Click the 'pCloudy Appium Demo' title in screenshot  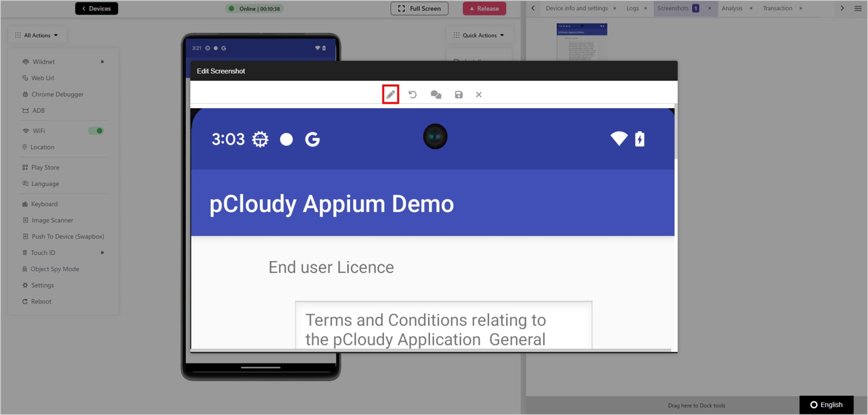coord(331,204)
